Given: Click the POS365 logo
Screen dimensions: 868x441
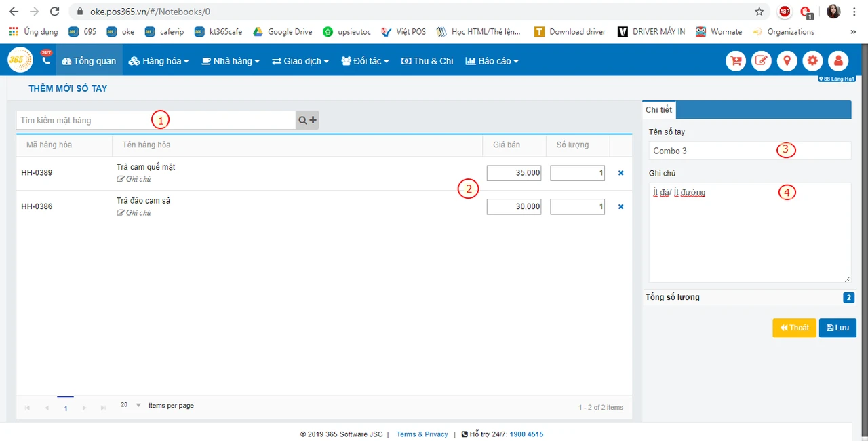Looking at the screenshot, I should pyautogui.click(x=20, y=60).
